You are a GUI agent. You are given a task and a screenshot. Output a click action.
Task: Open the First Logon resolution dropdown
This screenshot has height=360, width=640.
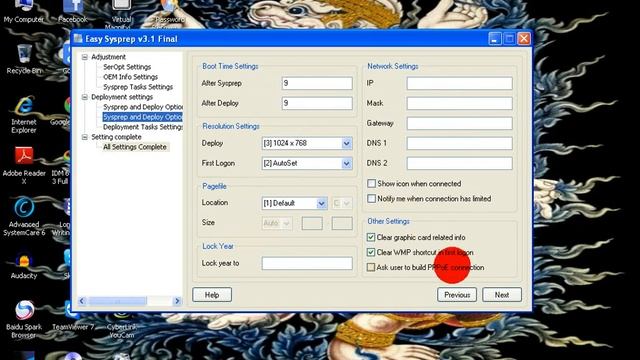pos(347,163)
